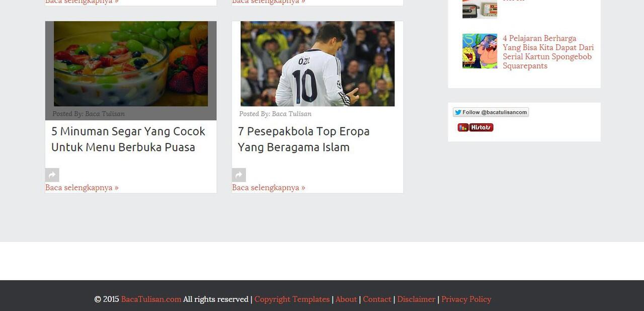Open the Copyright Templates footer link

tap(292, 299)
